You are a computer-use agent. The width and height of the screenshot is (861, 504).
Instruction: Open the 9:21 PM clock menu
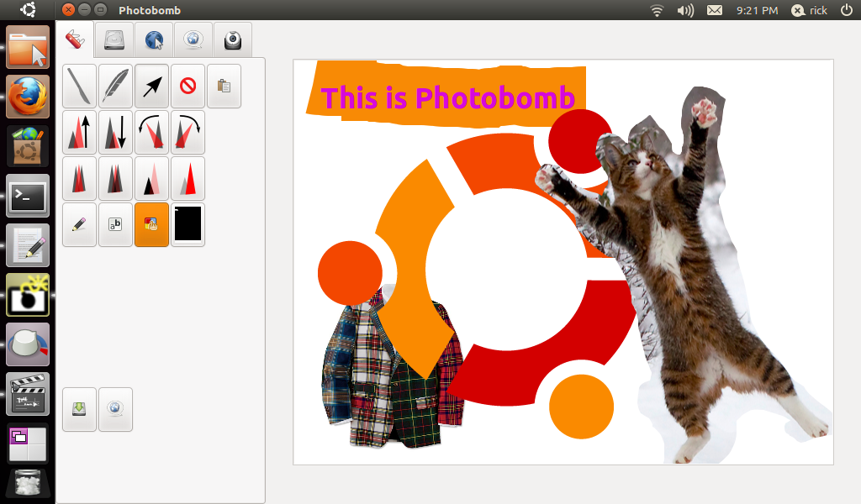757,10
